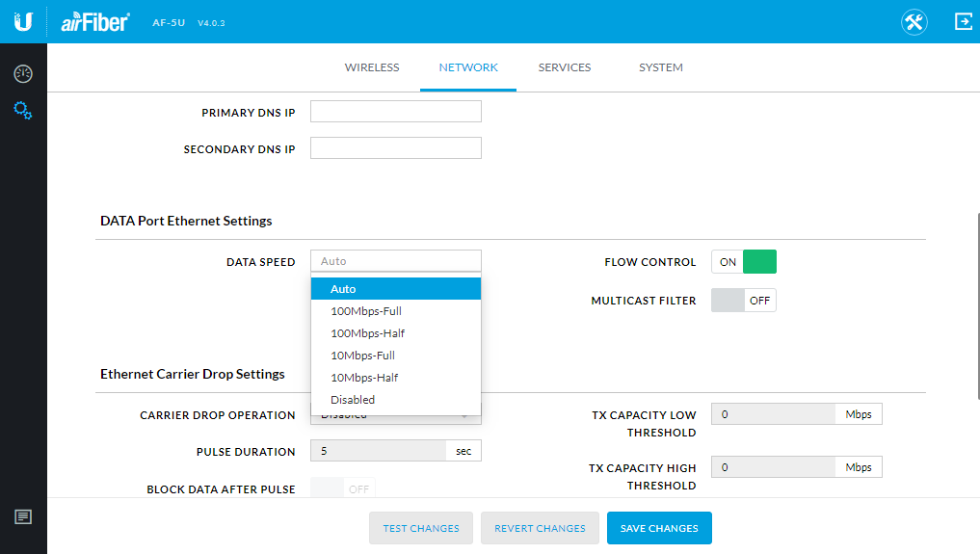This screenshot has height=554, width=980.
Task: Open the log icon at sidebar bottom
Action: coord(23,517)
